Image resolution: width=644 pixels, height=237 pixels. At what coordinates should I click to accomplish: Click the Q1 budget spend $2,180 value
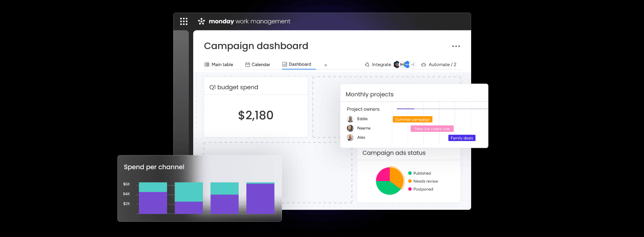point(256,115)
